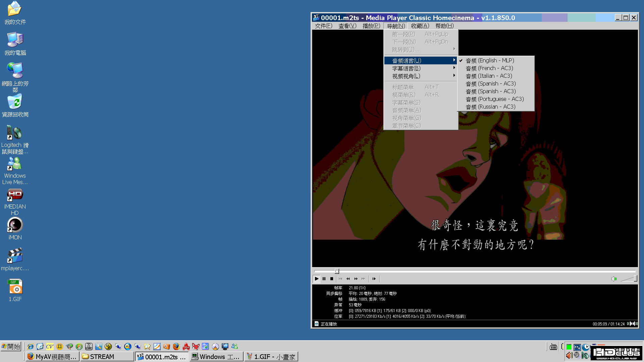Select the second Spanish - AC3 audio track

click(496, 91)
